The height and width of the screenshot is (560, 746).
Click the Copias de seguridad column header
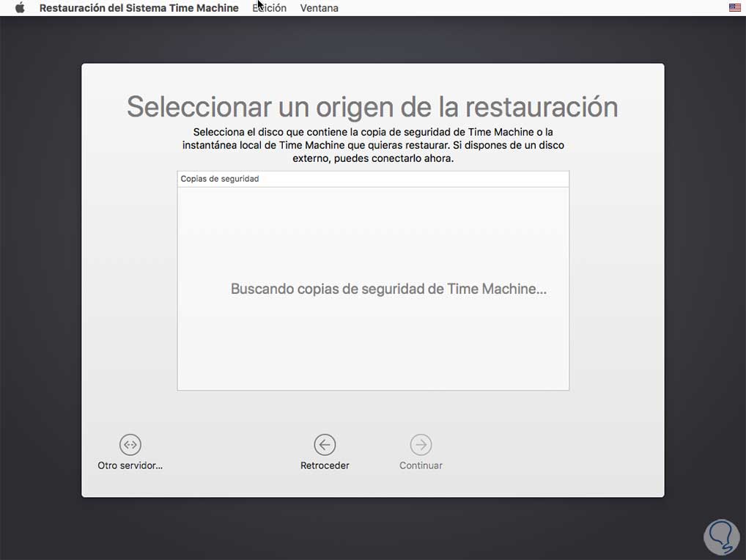[373, 179]
